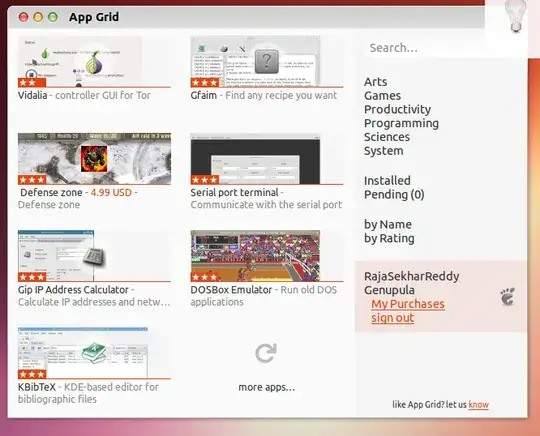540x436 pixels.
Task: Minimize the App Grid window
Action: [x=38, y=17]
